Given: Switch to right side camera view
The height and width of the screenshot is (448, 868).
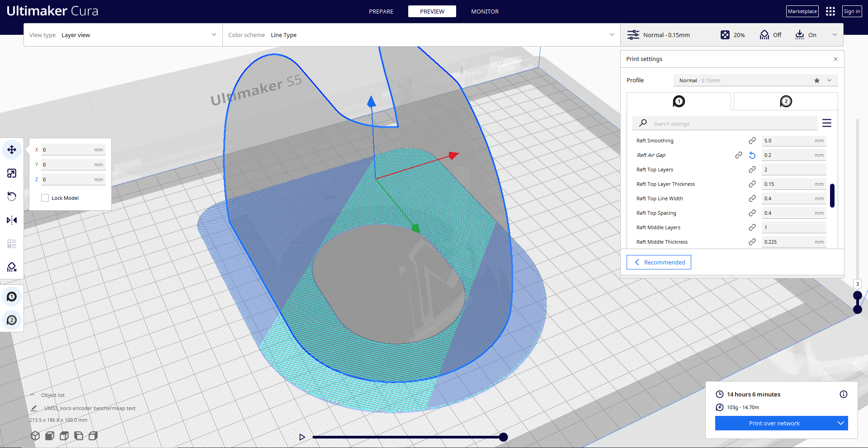Looking at the screenshot, I should (93, 436).
